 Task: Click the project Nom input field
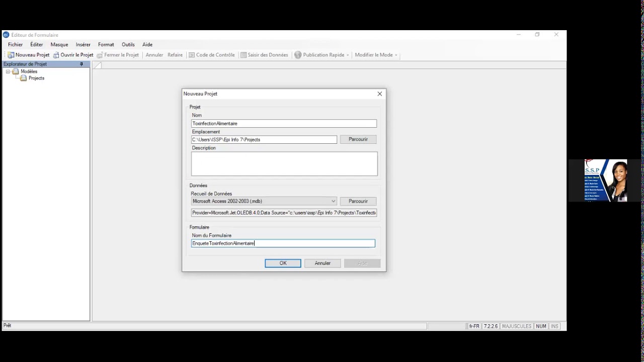tap(284, 123)
